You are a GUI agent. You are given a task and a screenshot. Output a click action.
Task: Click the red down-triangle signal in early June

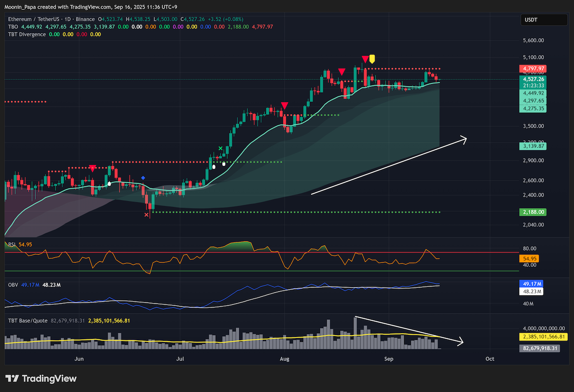point(92,168)
